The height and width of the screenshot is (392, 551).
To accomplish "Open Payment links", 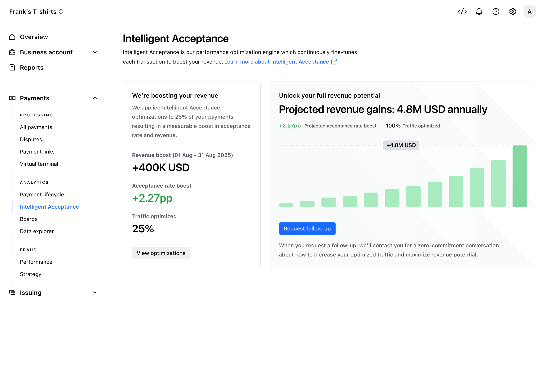I will pos(37,152).
